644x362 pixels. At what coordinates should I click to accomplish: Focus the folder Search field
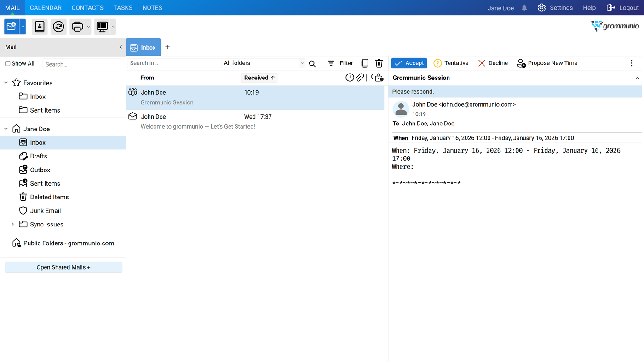point(82,64)
